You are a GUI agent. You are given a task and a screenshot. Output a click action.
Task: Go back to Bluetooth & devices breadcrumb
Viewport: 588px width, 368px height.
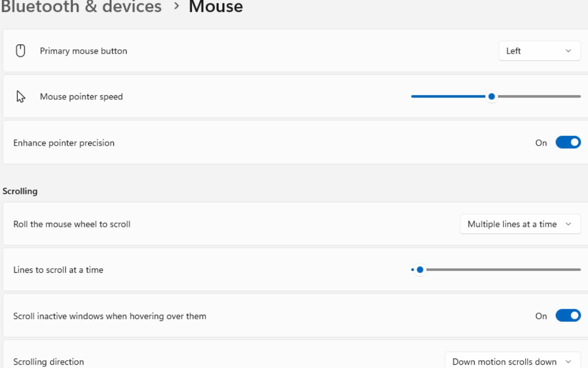point(81,6)
